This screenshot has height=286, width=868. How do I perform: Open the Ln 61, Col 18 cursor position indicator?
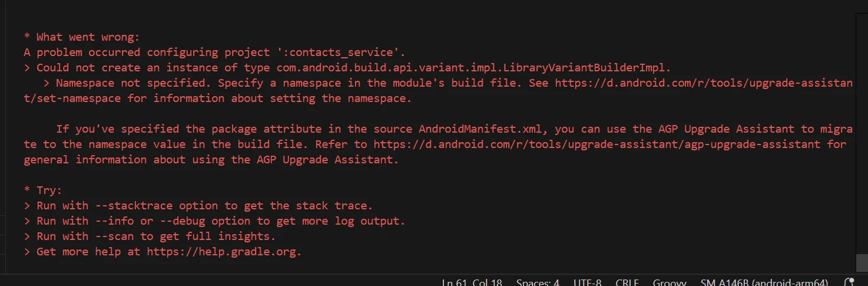coord(472,282)
